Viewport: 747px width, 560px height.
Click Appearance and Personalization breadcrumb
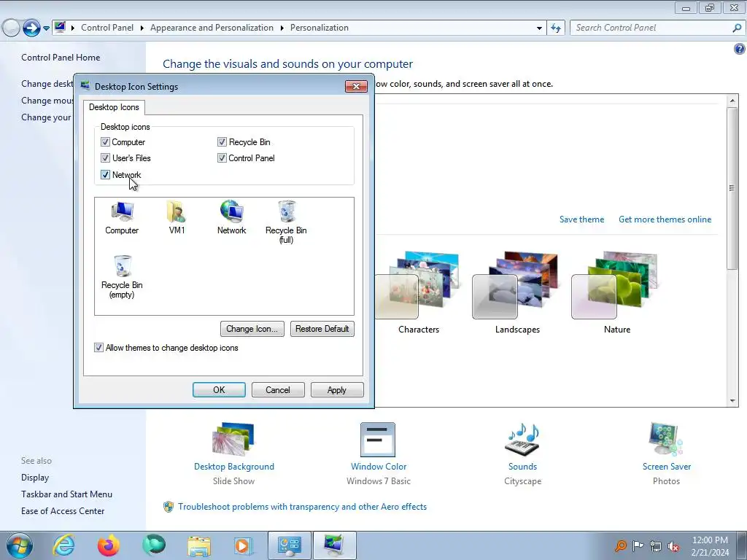pos(212,28)
